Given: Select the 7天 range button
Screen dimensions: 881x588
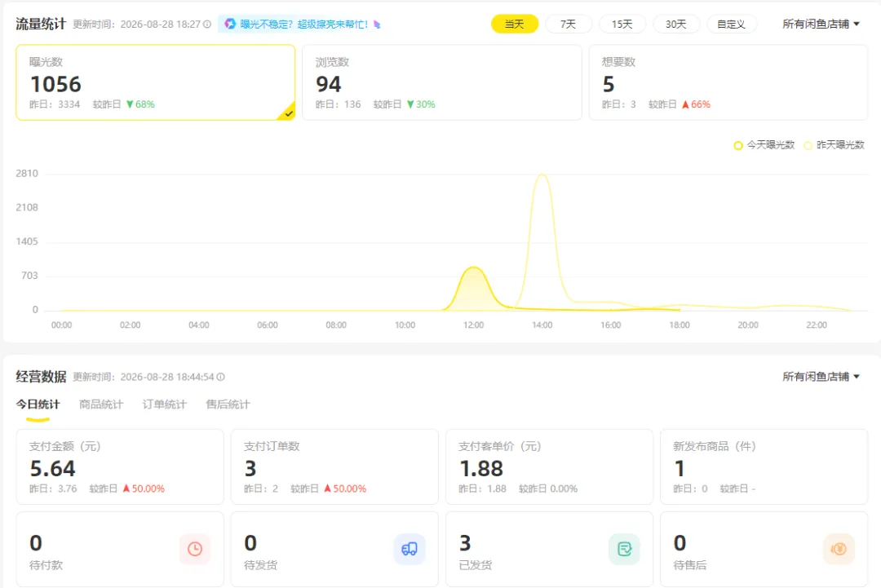Looking at the screenshot, I should [x=568, y=24].
